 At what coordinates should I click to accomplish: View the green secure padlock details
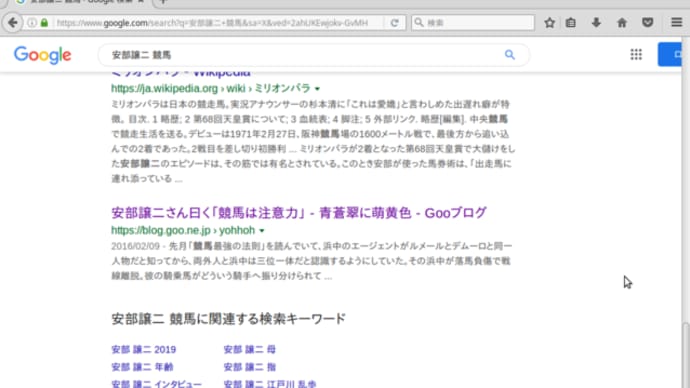click(44, 22)
